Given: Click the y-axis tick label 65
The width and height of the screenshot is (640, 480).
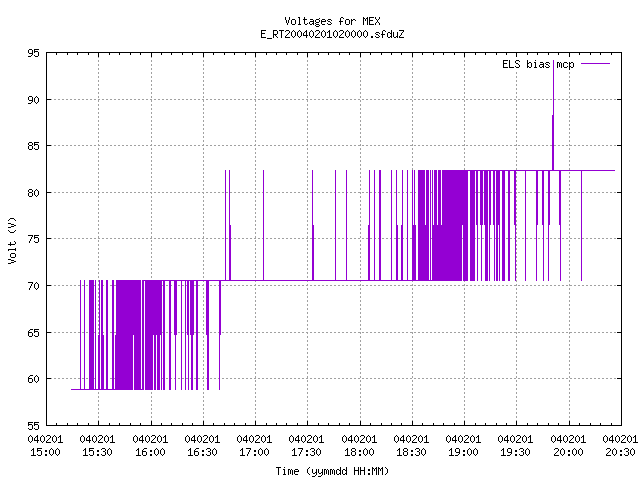Looking at the screenshot, I should click(33, 333).
